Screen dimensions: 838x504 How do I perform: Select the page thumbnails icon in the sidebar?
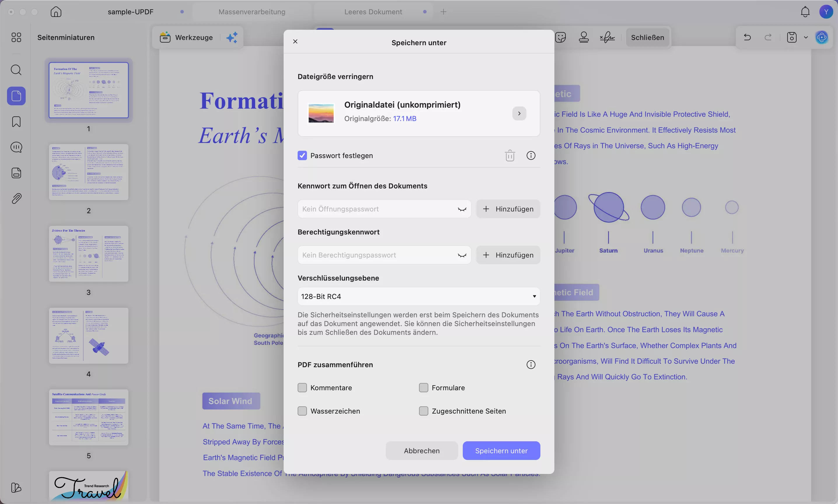16,96
